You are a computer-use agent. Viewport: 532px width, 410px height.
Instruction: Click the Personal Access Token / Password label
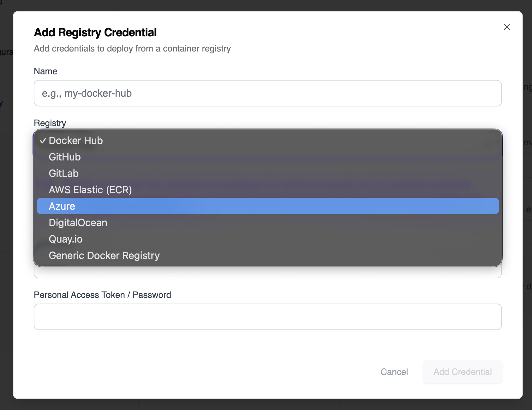click(102, 295)
